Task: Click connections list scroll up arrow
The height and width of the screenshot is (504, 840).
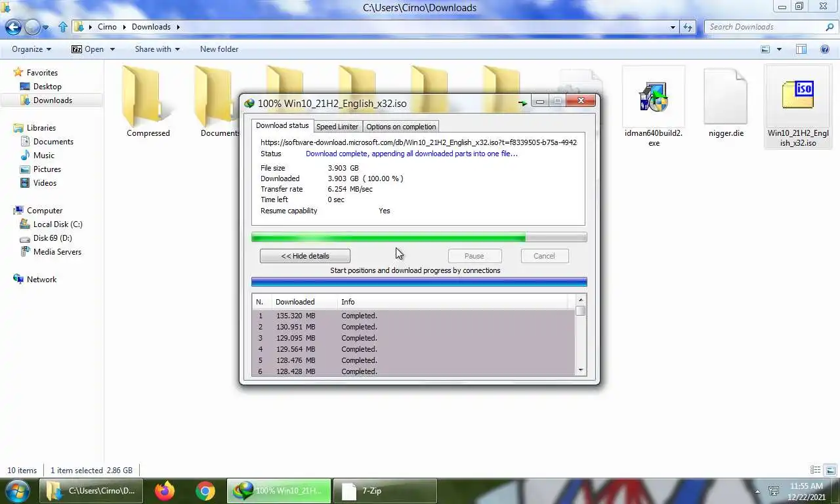Action: (x=580, y=300)
